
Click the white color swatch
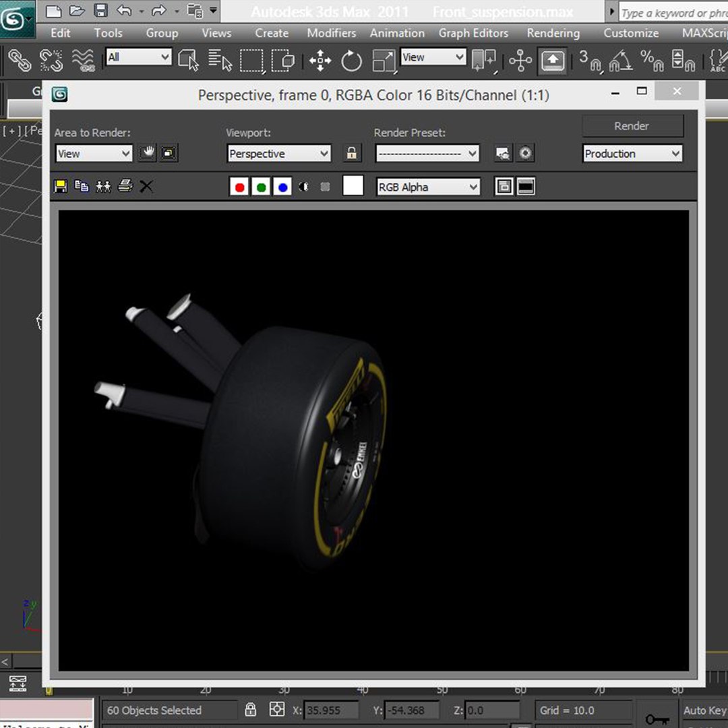click(353, 186)
